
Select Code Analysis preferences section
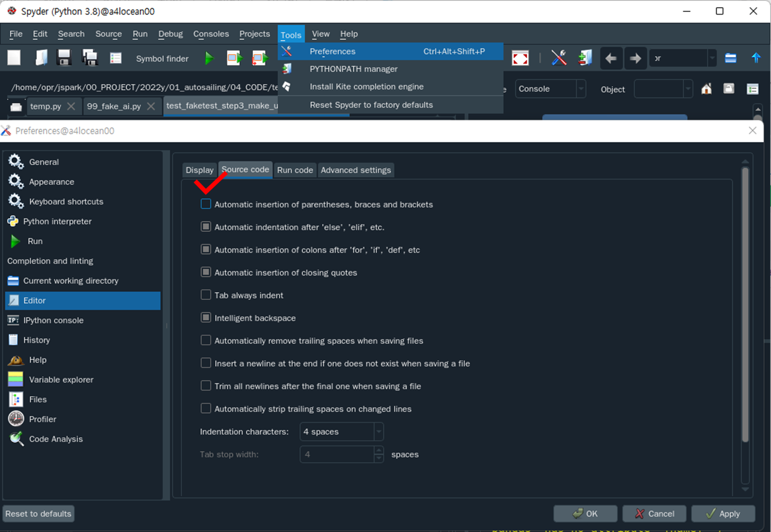(83, 439)
